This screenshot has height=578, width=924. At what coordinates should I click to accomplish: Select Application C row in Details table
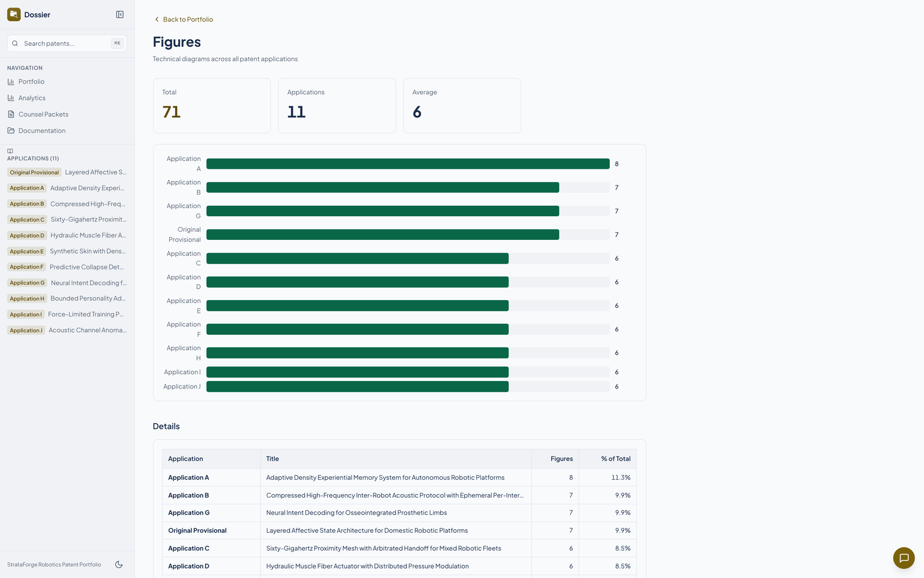(400, 549)
